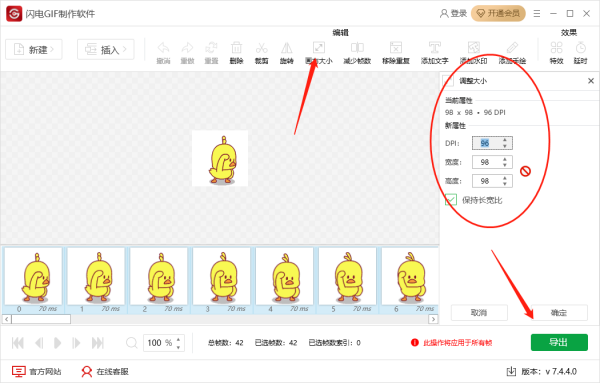The image size is (600, 383).
Task: Open the 官方网站 official website link
Action: point(36,372)
